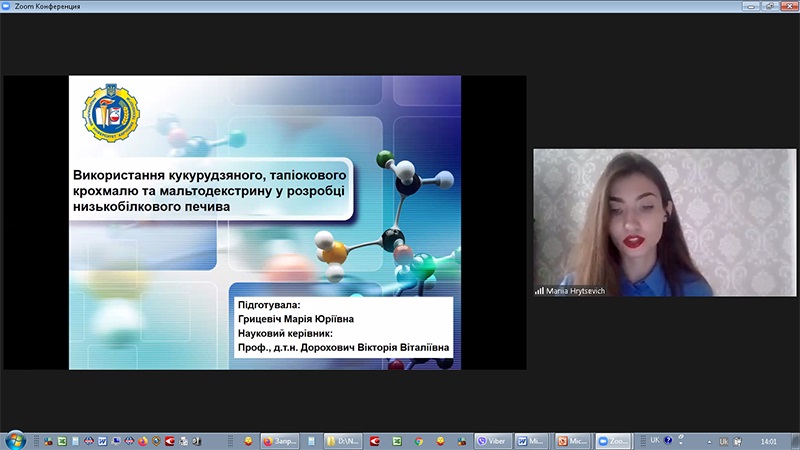The height and width of the screenshot is (450, 800).
Task: Switch to the Word "Mi..." taskbar button
Action: click(x=532, y=441)
